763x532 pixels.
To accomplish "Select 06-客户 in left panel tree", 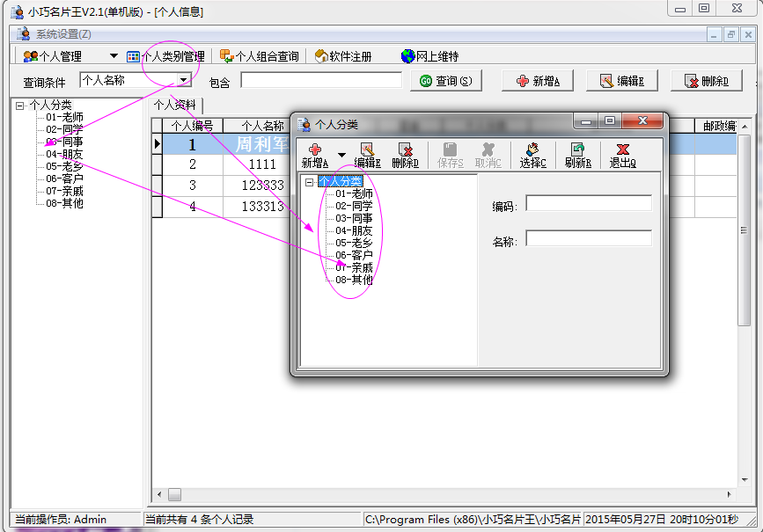I will [x=64, y=179].
